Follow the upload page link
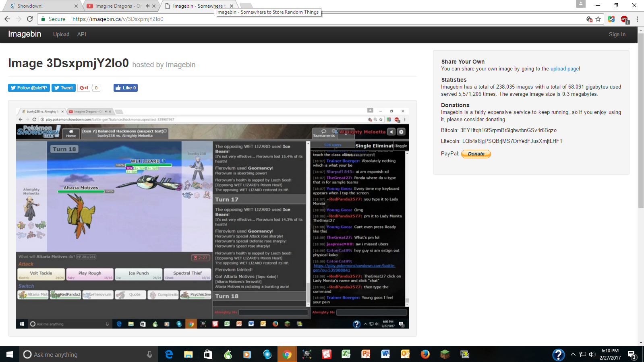 tap(565, 69)
